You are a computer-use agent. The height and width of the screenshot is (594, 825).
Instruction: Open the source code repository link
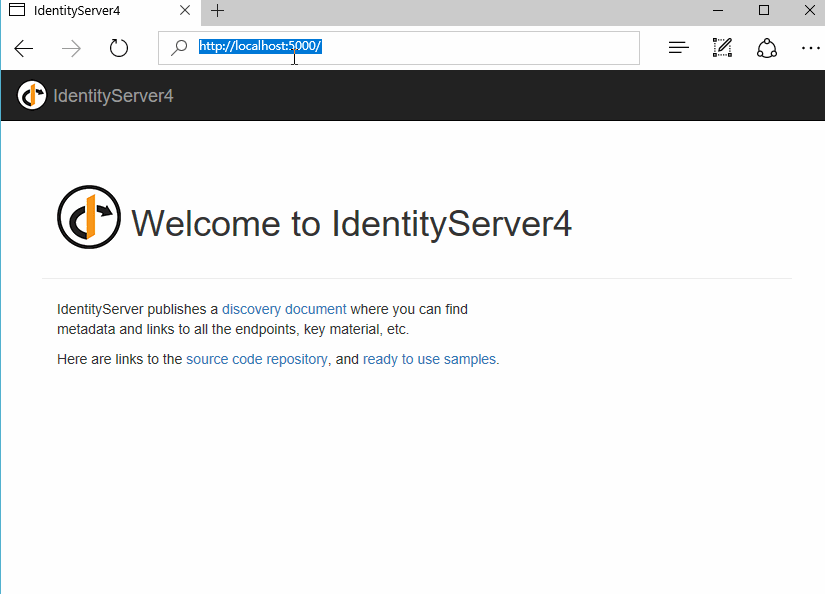click(257, 359)
